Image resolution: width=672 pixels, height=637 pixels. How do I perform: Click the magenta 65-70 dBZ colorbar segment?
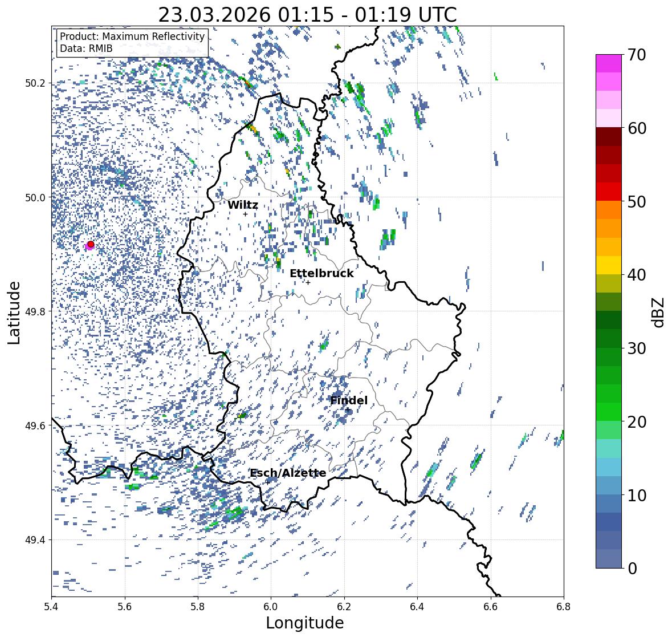pyautogui.click(x=609, y=63)
